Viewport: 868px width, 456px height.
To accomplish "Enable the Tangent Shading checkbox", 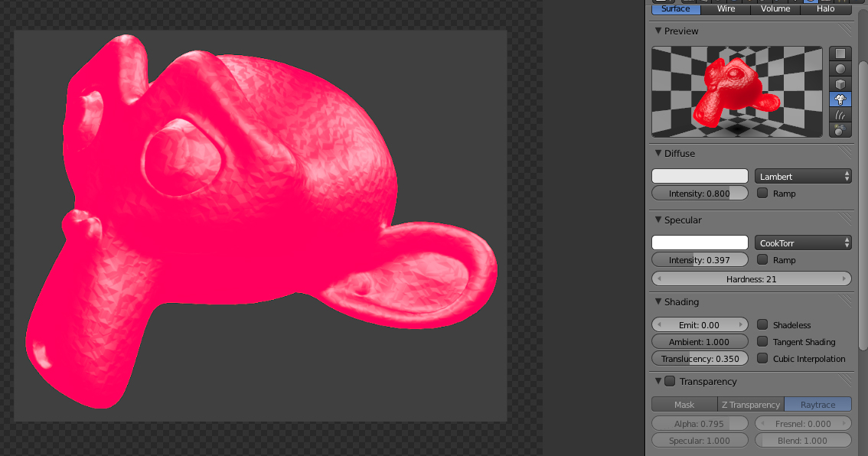I will click(762, 341).
